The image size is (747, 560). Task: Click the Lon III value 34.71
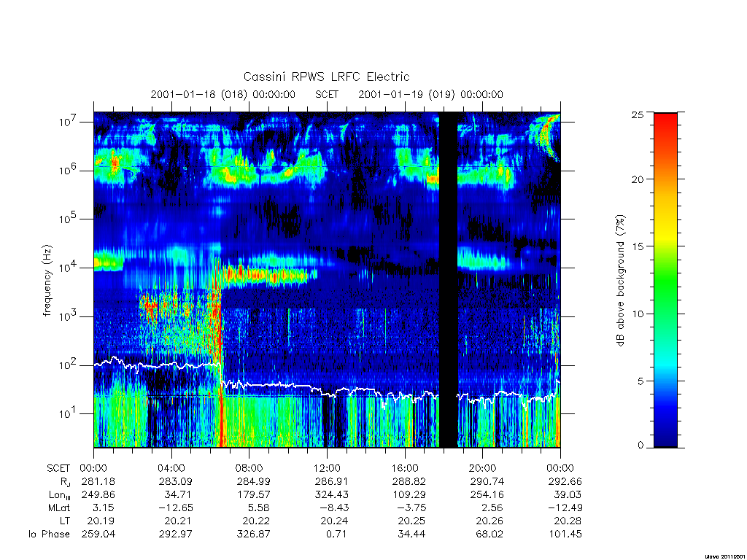pyautogui.click(x=179, y=495)
